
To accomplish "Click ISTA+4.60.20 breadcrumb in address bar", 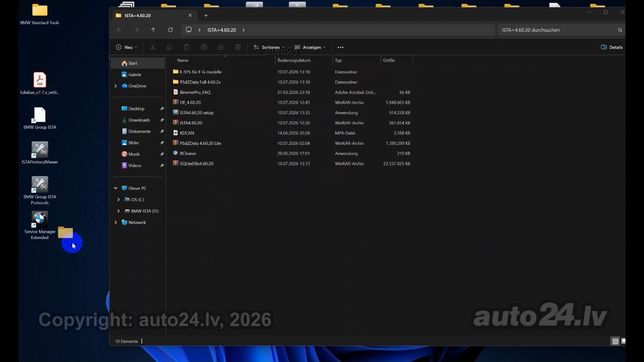I will click(221, 30).
